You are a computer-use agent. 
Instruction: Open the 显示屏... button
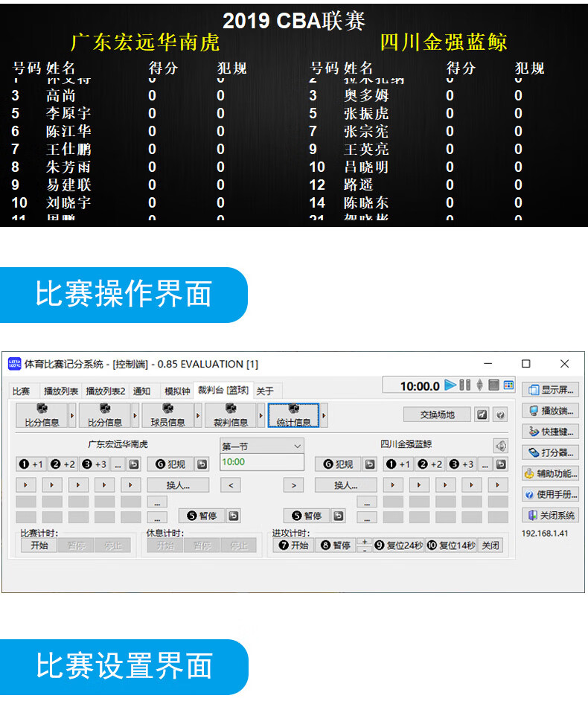[551, 390]
